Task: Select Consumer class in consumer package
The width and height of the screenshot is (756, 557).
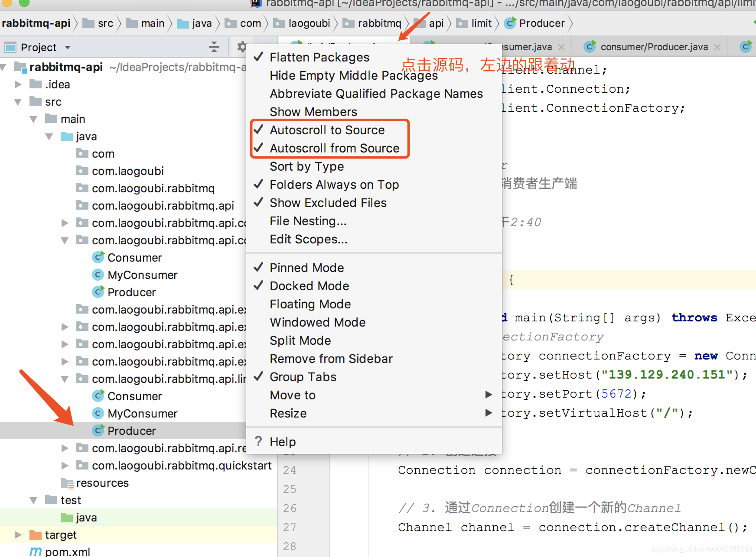Action: coord(134,257)
